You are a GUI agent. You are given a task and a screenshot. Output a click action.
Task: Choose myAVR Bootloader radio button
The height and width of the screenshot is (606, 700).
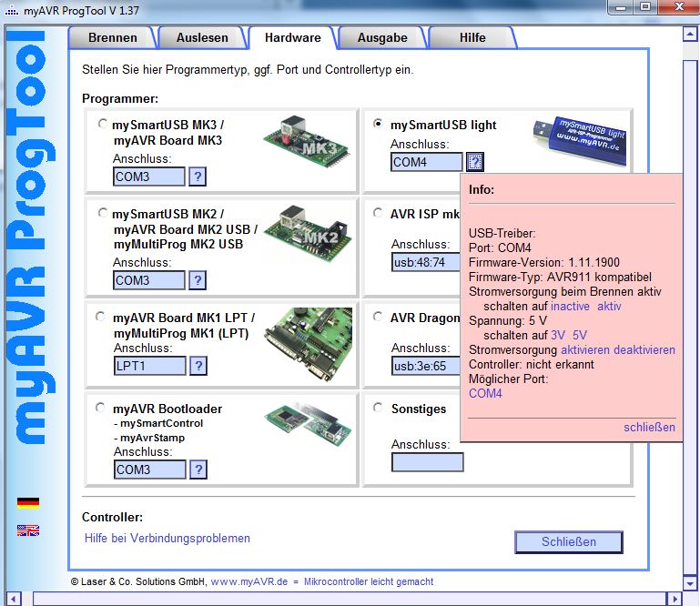(x=100, y=408)
